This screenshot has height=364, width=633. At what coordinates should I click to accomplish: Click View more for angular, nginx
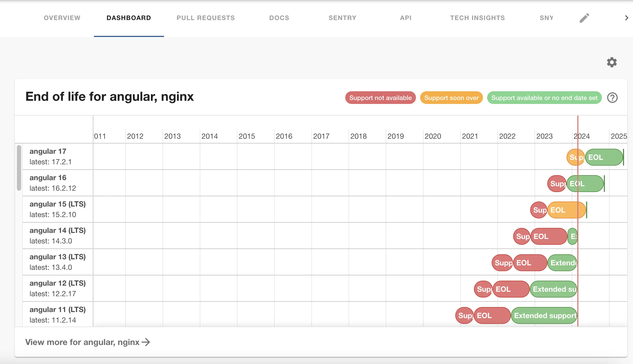(82, 342)
